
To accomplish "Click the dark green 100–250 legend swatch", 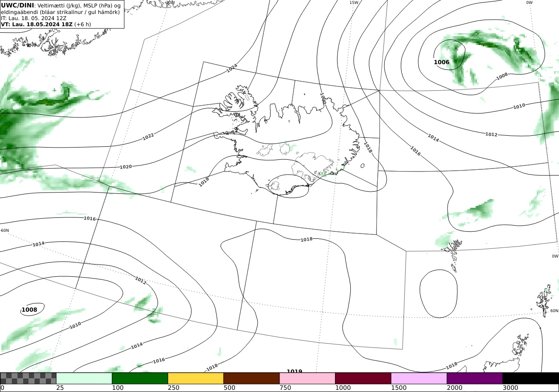I will (x=140, y=378).
